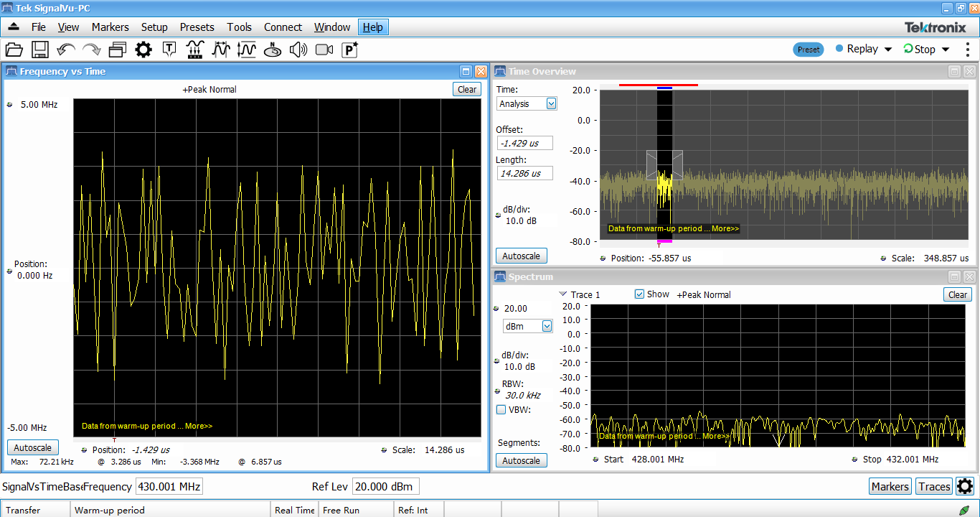Click the blue Preset button
980x517 pixels.
pos(809,50)
